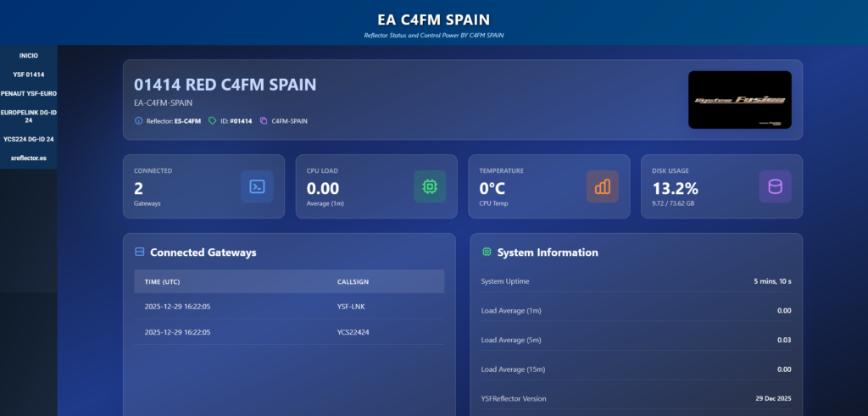Click the System Fusion logo image
Viewport: 868px width, 416px height.
[739, 100]
